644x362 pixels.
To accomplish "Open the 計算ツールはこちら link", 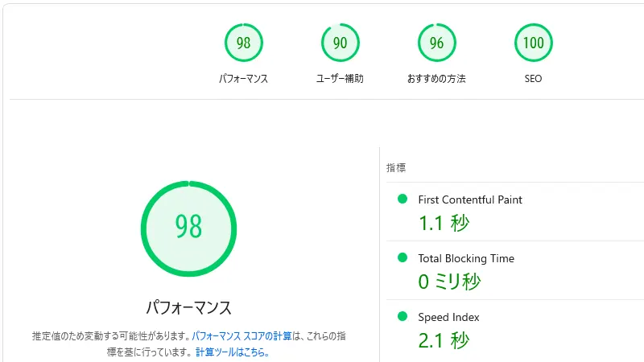I will (232, 352).
